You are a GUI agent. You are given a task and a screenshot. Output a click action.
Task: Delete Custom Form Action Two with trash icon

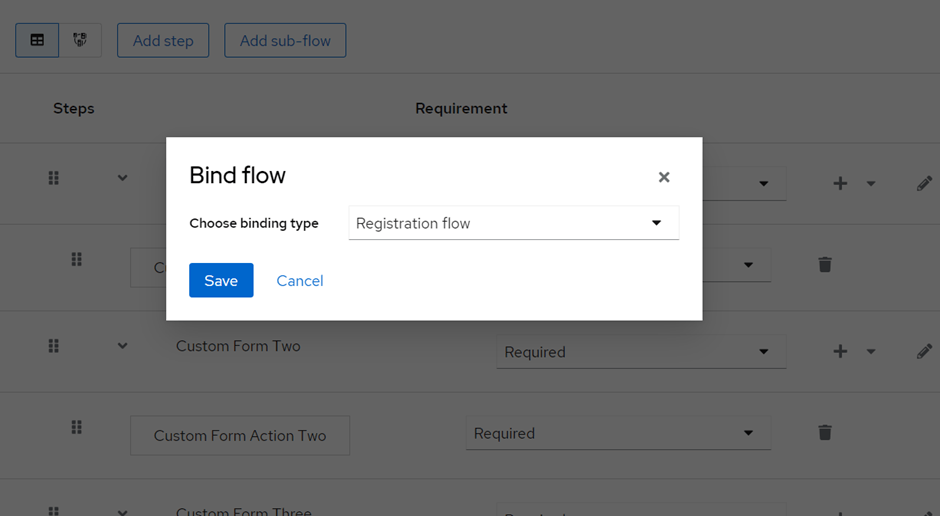click(825, 432)
